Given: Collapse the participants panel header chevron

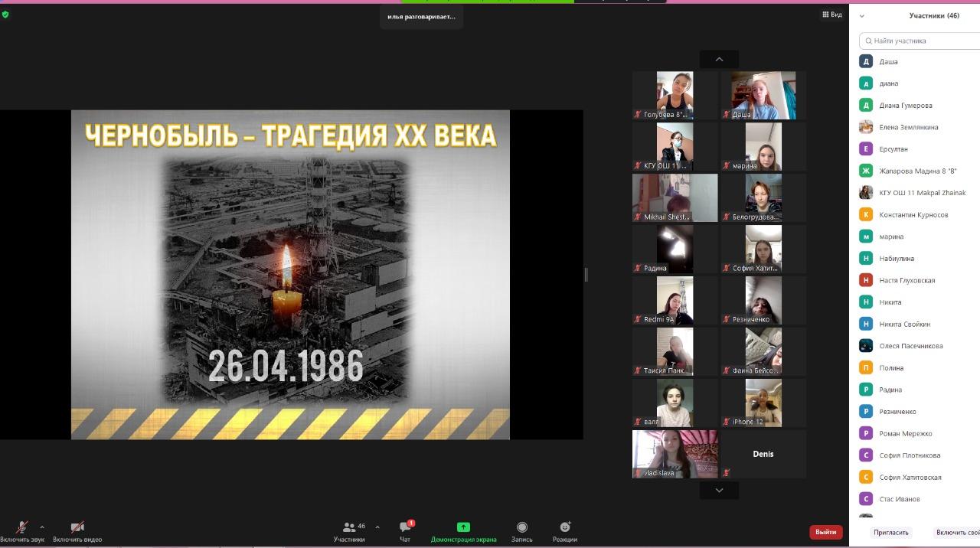Looking at the screenshot, I should pyautogui.click(x=862, y=16).
